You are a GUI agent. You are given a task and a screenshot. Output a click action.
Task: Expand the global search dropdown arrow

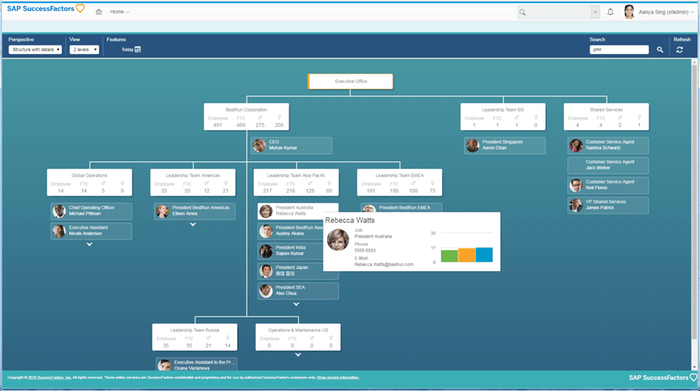pos(595,12)
